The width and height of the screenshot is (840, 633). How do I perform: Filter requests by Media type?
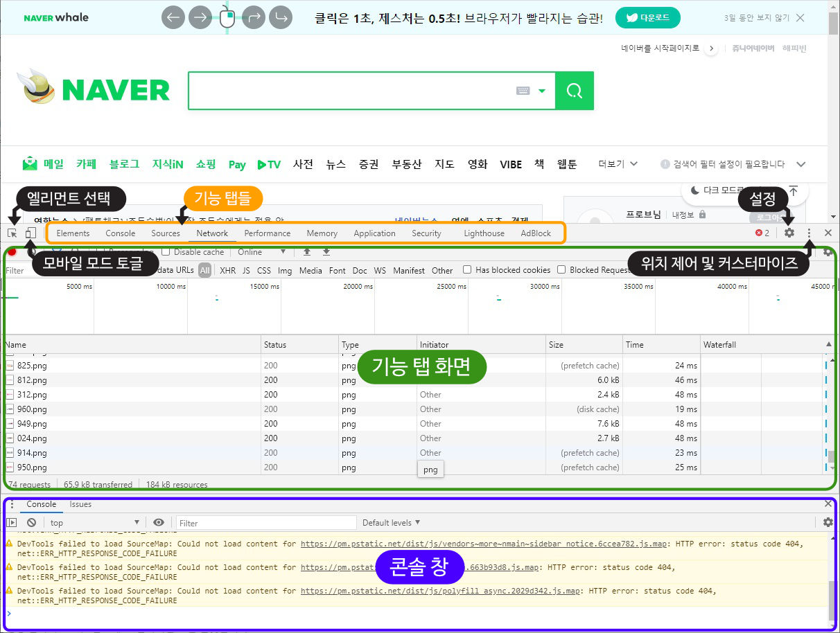(x=310, y=271)
